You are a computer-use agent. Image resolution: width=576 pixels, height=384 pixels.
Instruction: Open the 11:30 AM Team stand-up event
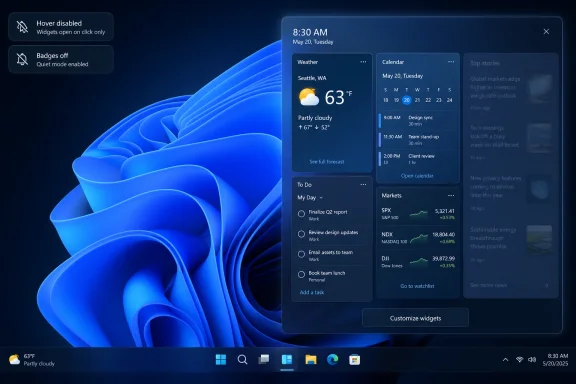click(x=417, y=140)
